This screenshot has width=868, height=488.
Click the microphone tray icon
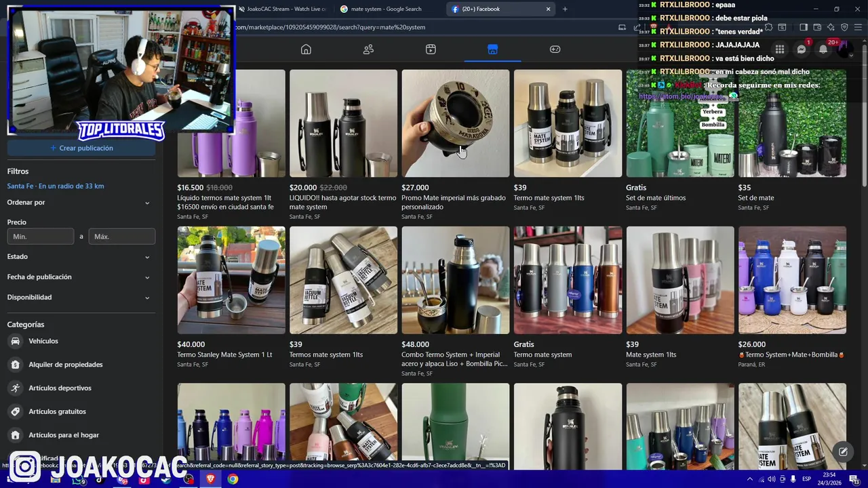pos(793,479)
